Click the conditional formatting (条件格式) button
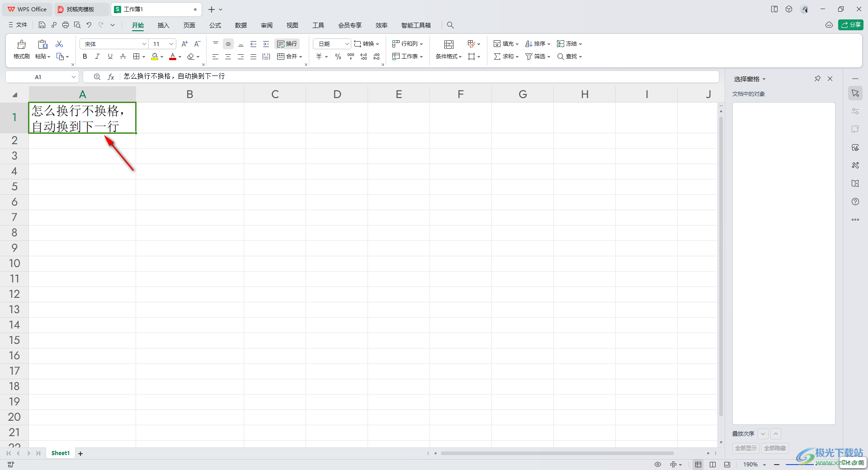 coord(448,56)
